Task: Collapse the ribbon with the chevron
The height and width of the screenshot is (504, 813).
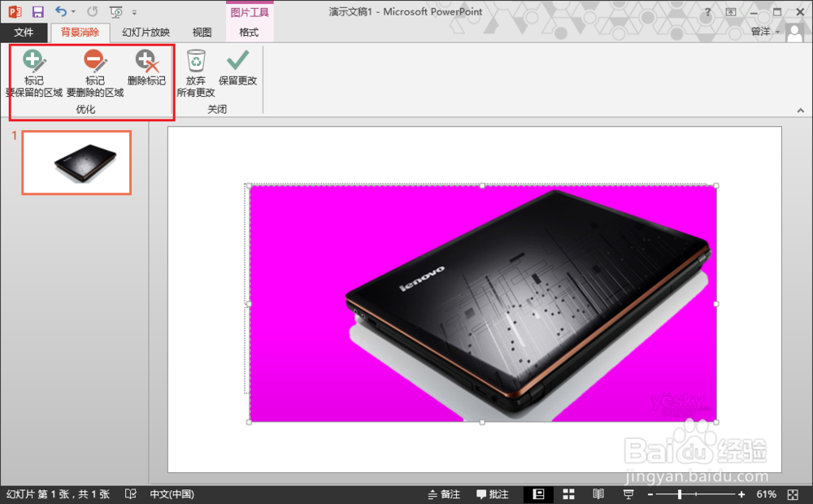Action: click(x=801, y=111)
